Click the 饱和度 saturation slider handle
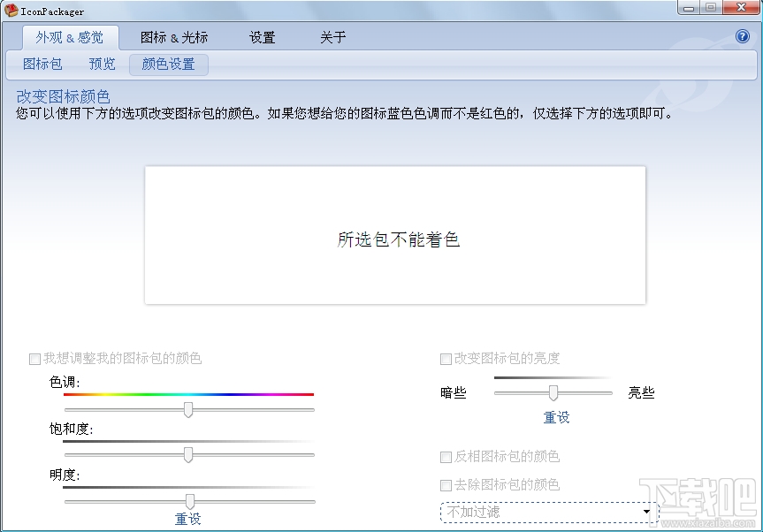The height and width of the screenshot is (532, 763). click(188, 453)
